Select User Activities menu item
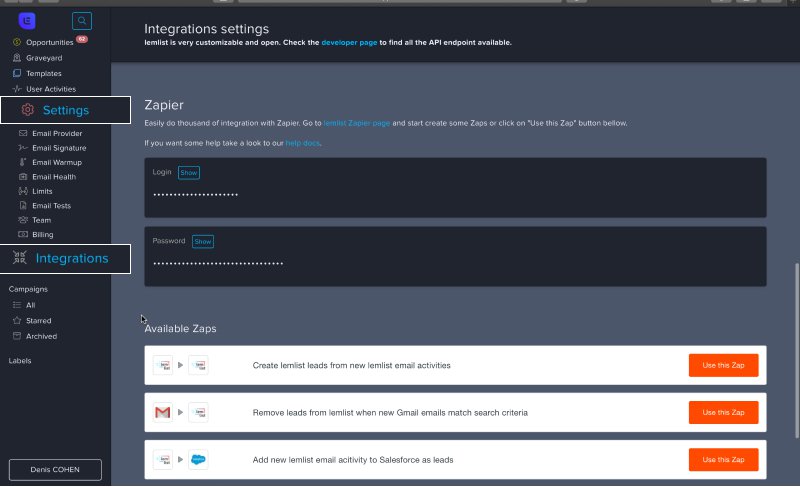Viewport: 800px width, 487px height. pyautogui.click(x=51, y=89)
